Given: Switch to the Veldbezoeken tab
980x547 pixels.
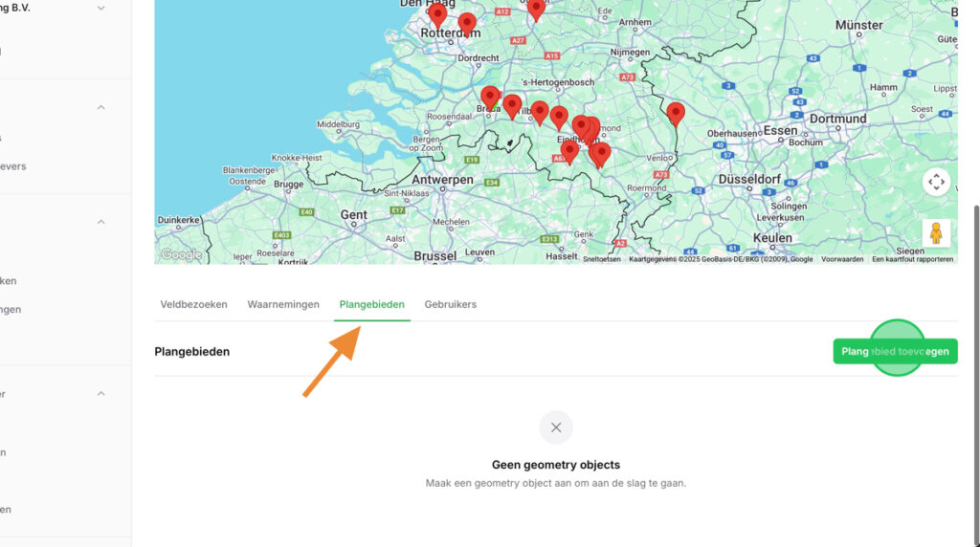Looking at the screenshot, I should (193, 304).
